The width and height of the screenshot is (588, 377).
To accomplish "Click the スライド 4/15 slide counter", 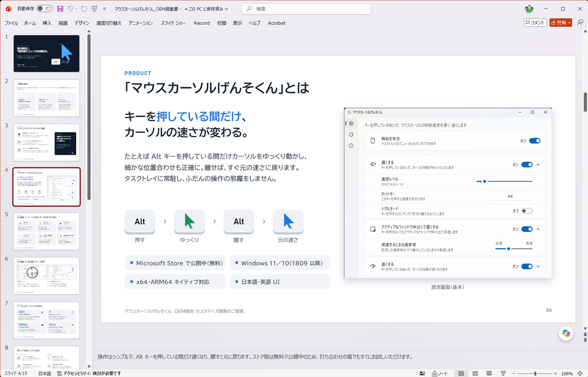I will point(16,373).
